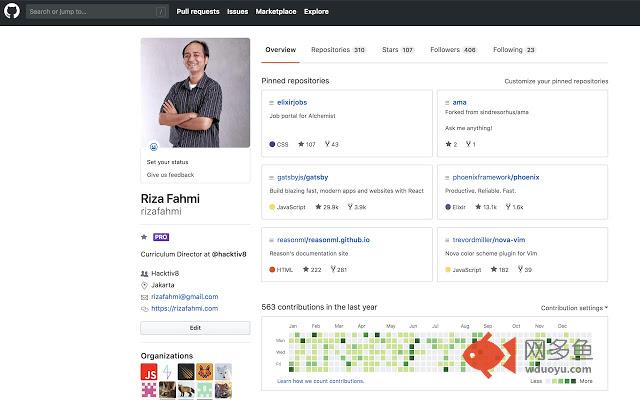Image resolution: width=640 pixels, height=400 pixels.
Task: Click star count 222 on reasonml card
Action: click(312, 269)
